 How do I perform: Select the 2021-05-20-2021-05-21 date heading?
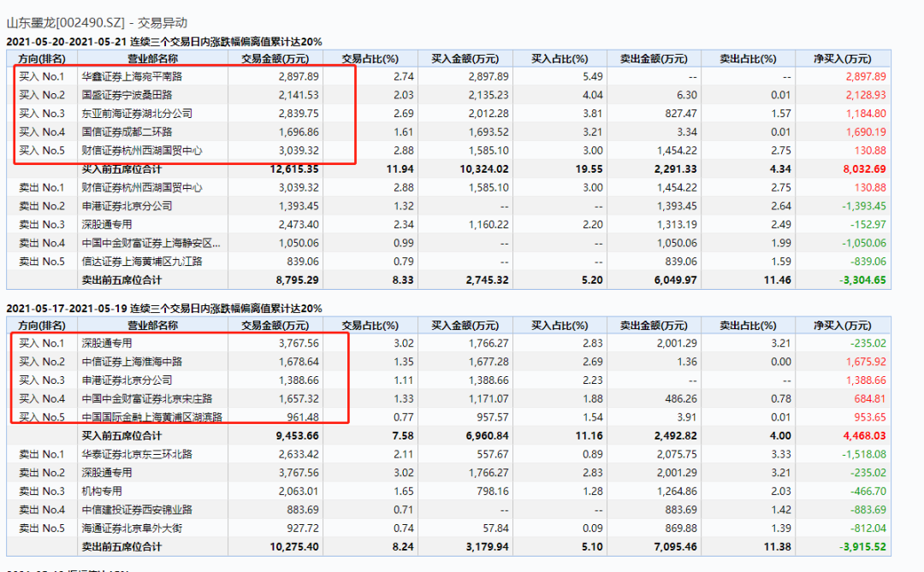pyautogui.click(x=164, y=42)
